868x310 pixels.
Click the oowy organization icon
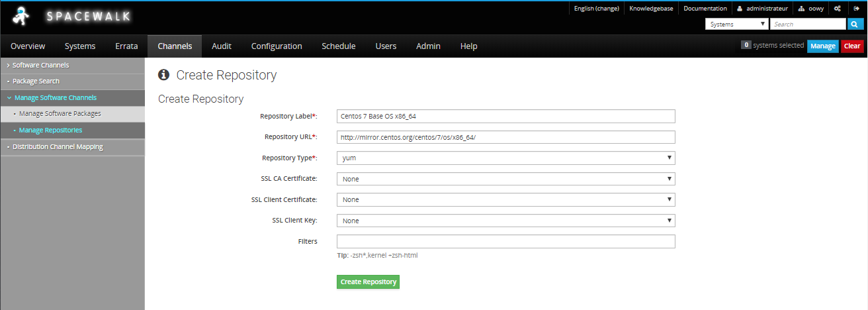click(802, 9)
